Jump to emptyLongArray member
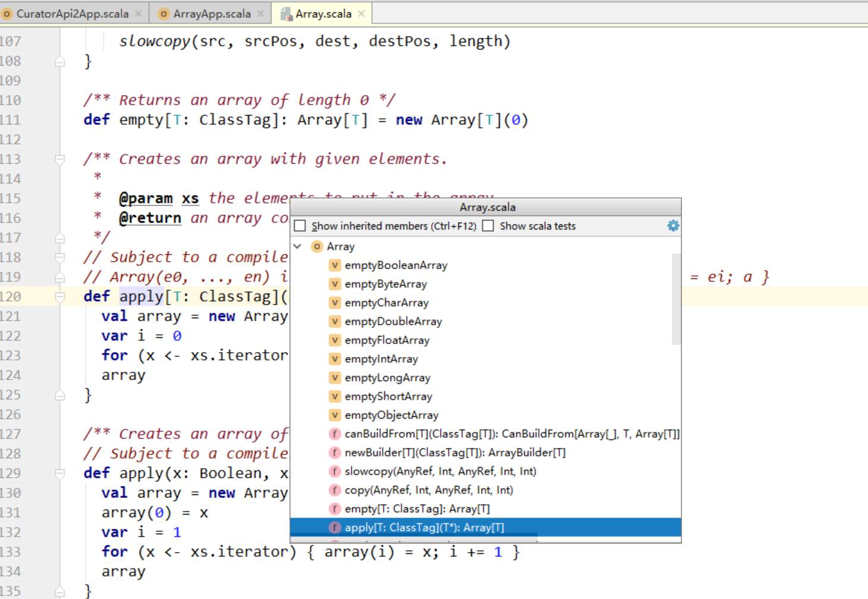 point(388,378)
